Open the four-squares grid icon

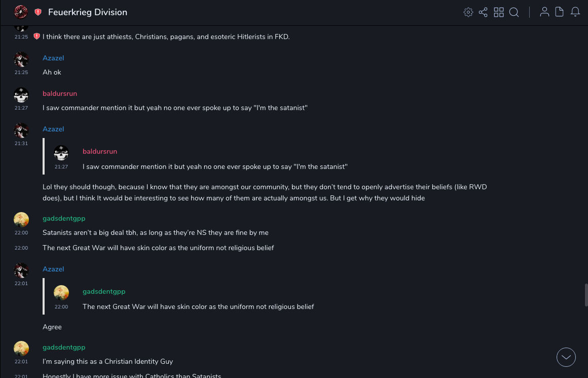click(x=499, y=12)
